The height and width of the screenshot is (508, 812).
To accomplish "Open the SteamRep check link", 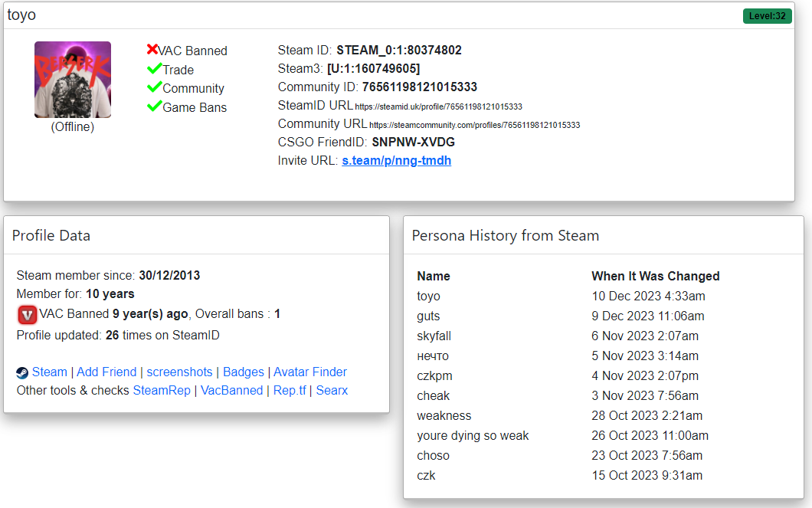I will (x=162, y=391).
